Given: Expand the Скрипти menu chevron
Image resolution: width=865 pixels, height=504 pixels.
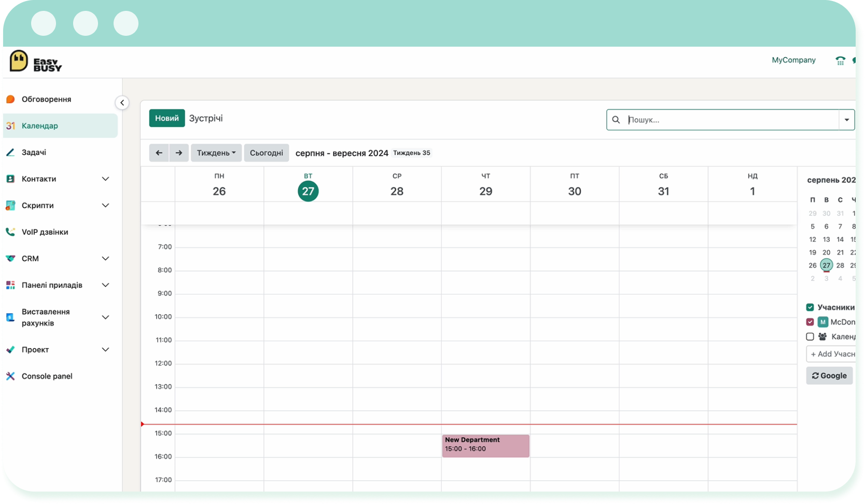Looking at the screenshot, I should [x=105, y=205].
